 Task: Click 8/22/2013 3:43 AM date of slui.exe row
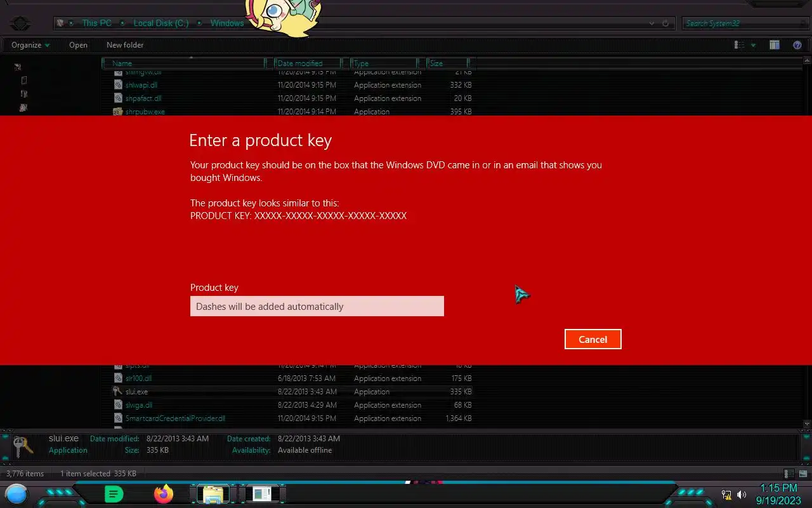click(x=307, y=392)
